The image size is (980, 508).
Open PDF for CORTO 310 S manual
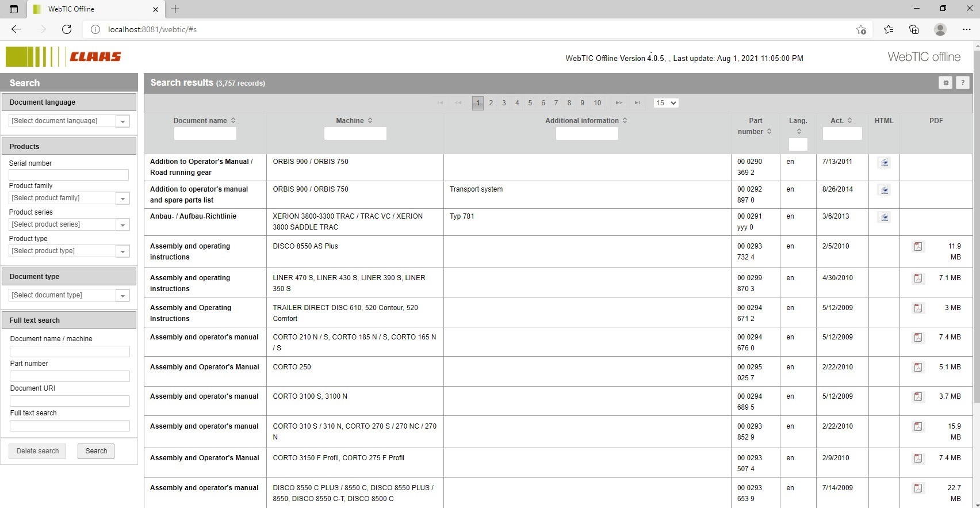[x=918, y=427]
